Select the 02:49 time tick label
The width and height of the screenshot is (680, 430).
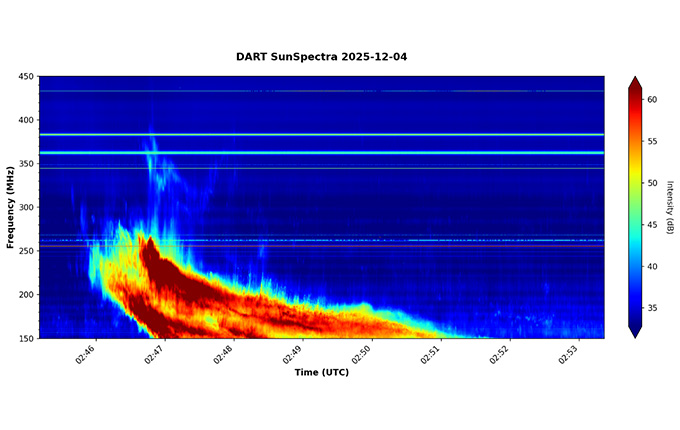click(x=293, y=353)
